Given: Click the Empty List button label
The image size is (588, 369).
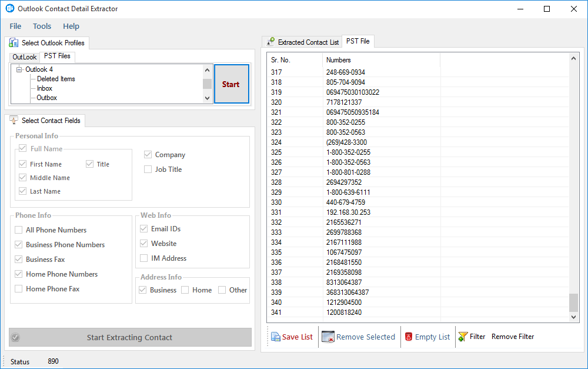Looking at the screenshot, I should (432, 337).
